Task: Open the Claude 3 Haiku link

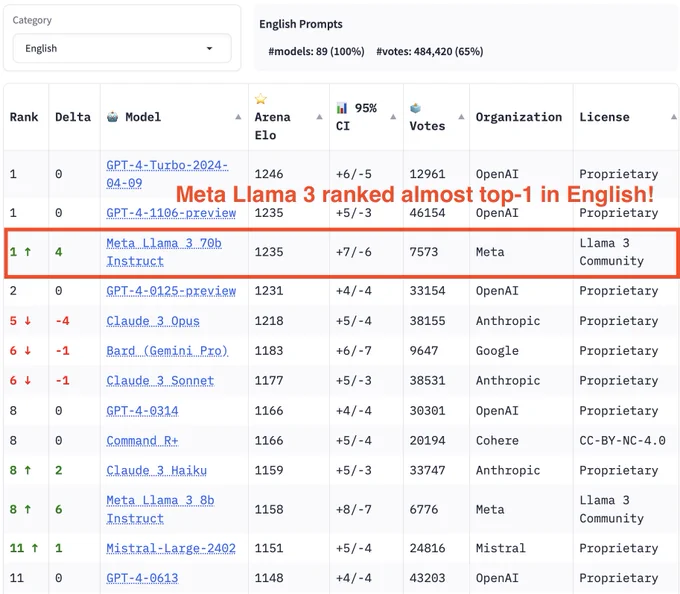Action: click(157, 470)
